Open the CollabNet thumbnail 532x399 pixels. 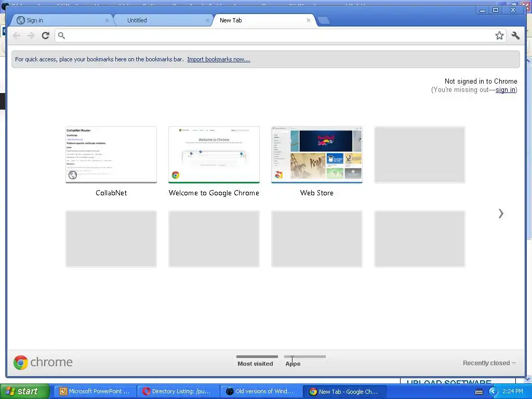pyautogui.click(x=111, y=155)
